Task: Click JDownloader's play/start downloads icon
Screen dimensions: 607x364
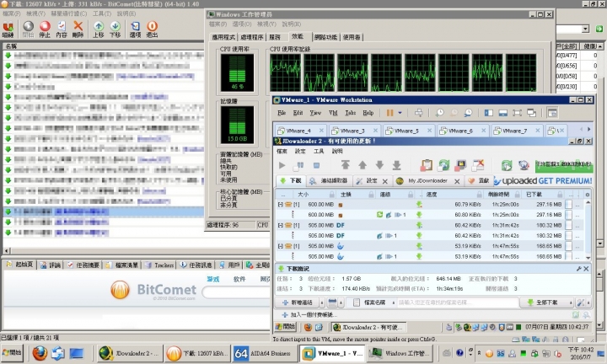Action: coord(282,165)
